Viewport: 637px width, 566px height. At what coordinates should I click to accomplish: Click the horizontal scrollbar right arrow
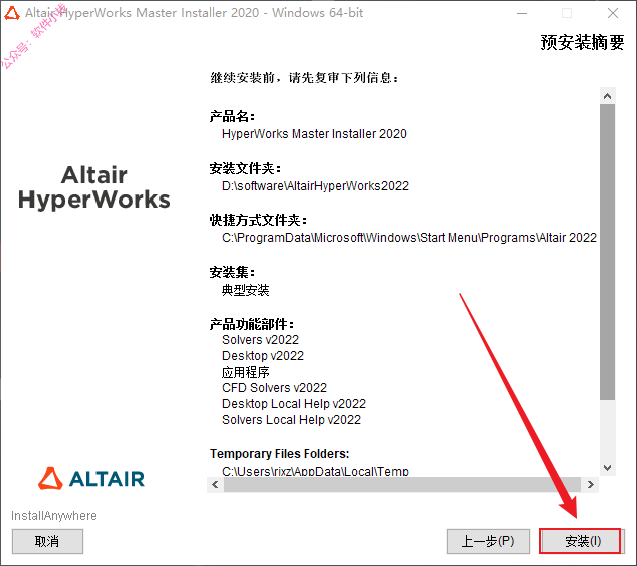pos(590,484)
